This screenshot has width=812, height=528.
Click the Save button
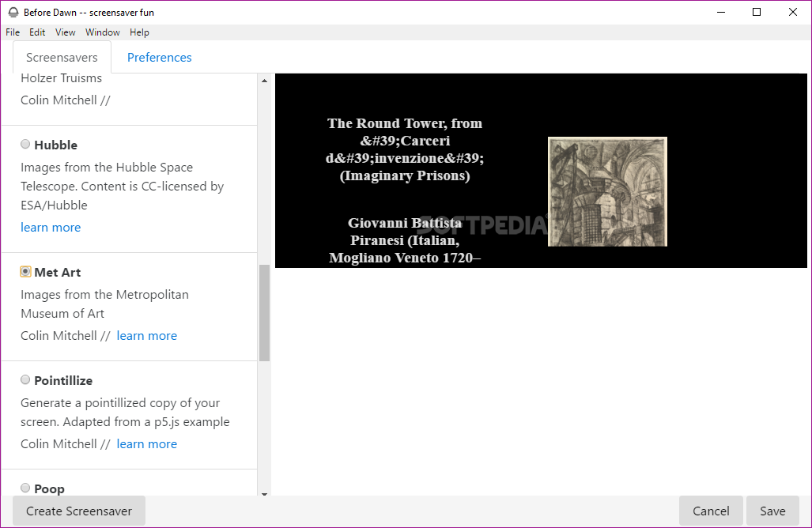[x=772, y=511]
